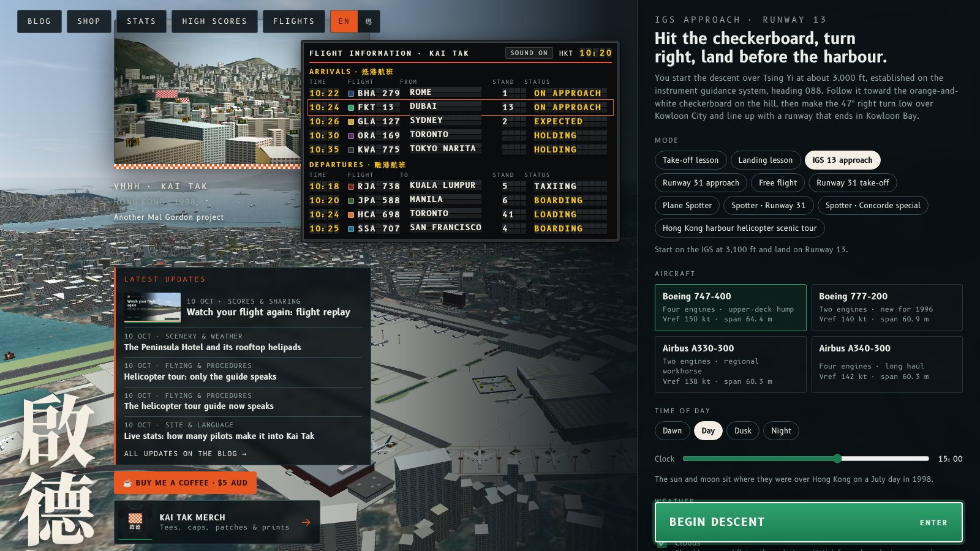Click the merch t-shirt thumbnail
980x551 pixels.
135,522
